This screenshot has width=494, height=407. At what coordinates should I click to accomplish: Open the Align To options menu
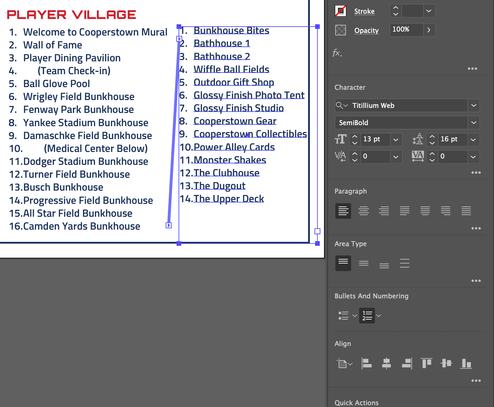(x=344, y=363)
